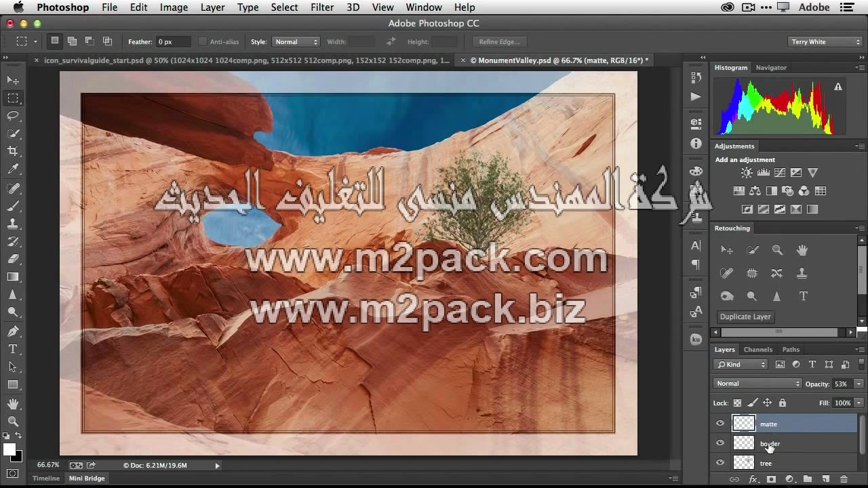Add a Vibrance adjustment

(812, 173)
